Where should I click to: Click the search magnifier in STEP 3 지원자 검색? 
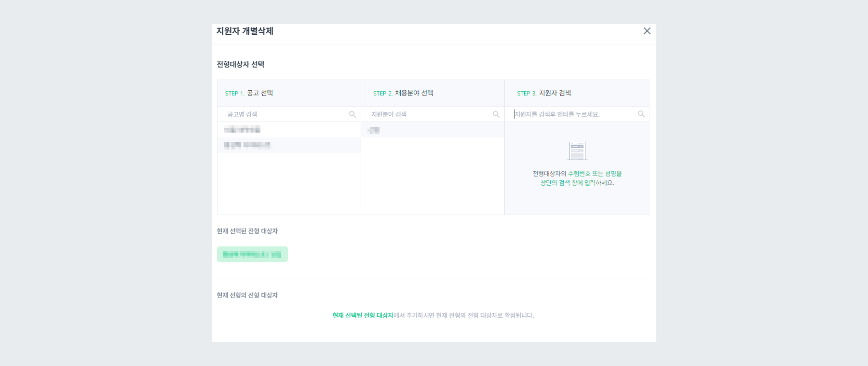(x=641, y=114)
